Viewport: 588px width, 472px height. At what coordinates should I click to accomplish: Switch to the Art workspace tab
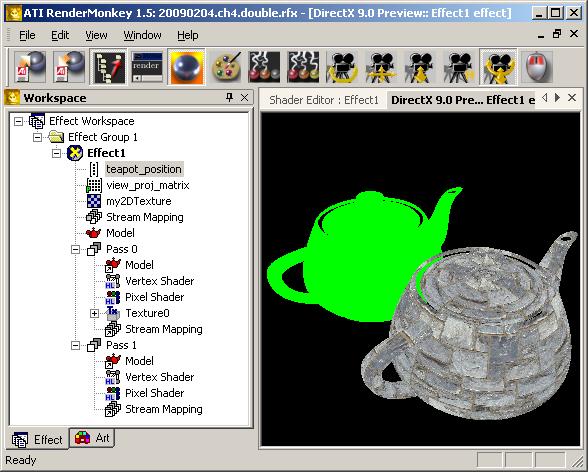[x=92, y=438]
